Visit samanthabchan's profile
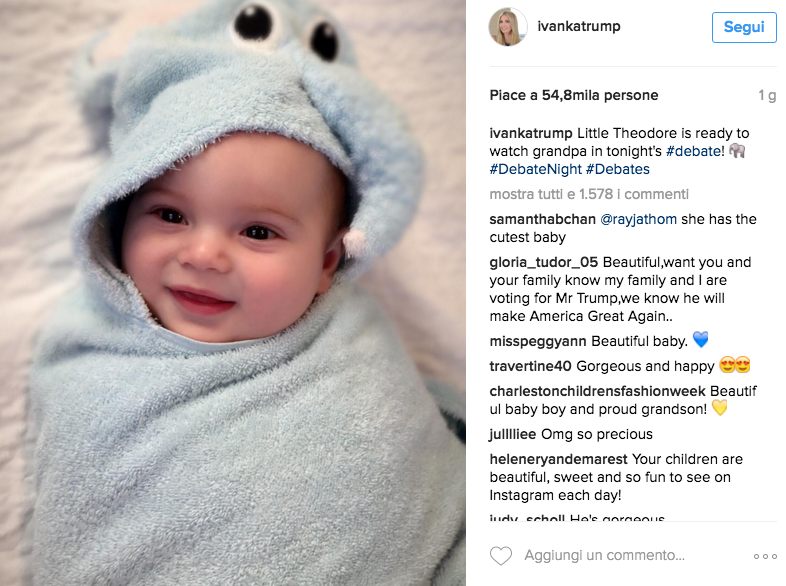Screen dimensions: 786x586 pos(542,219)
